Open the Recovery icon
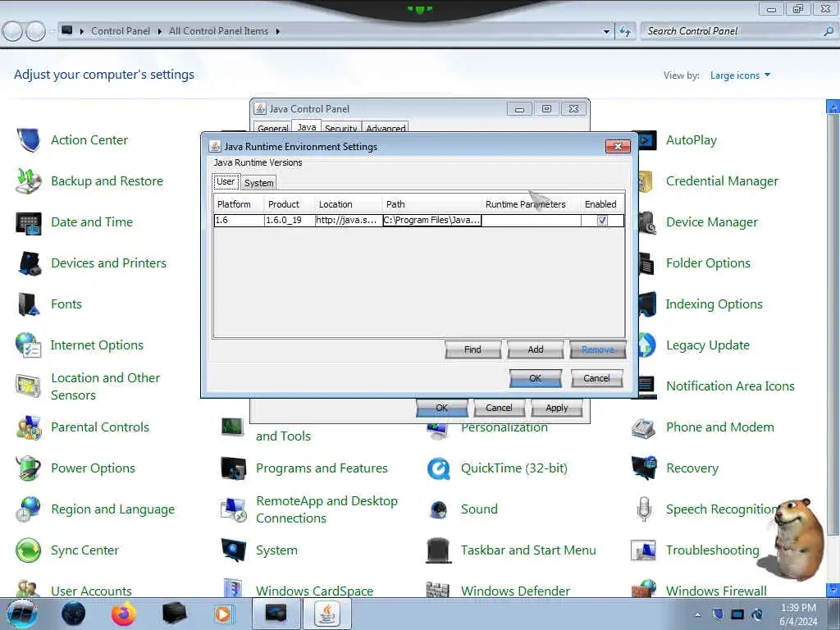Image resolution: width=840 pixels, height=630 pixels. point(643,468)
